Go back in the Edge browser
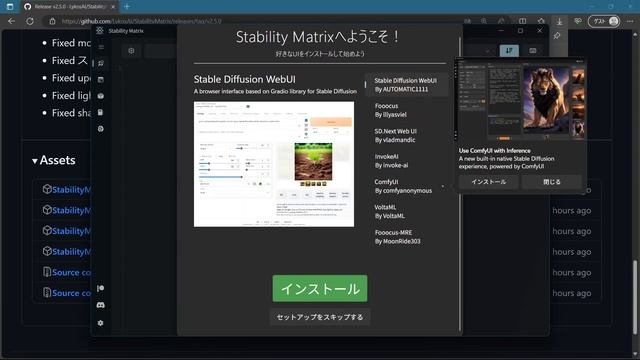The width and height of the screenshot is (640, 360). (11, 21)
